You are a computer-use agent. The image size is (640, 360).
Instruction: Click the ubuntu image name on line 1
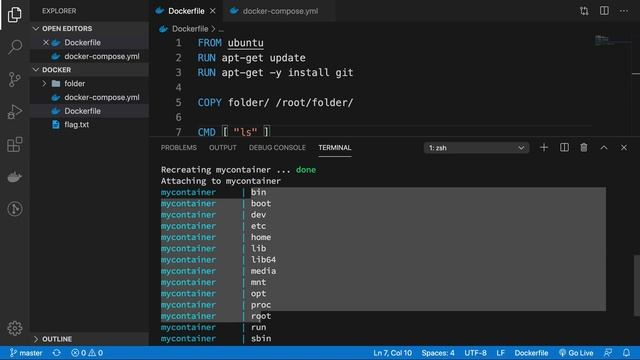245,43
